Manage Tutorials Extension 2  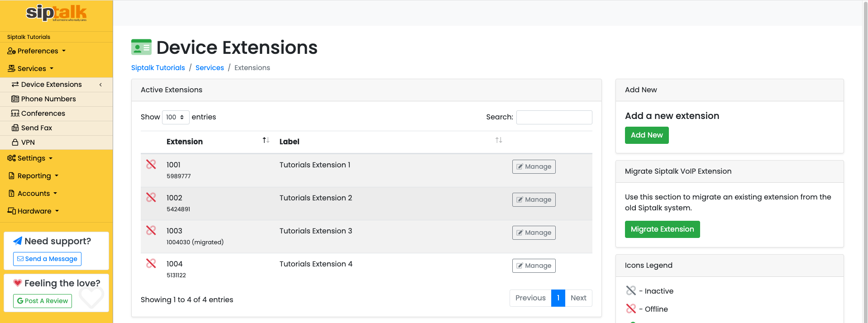pos(534,199)
